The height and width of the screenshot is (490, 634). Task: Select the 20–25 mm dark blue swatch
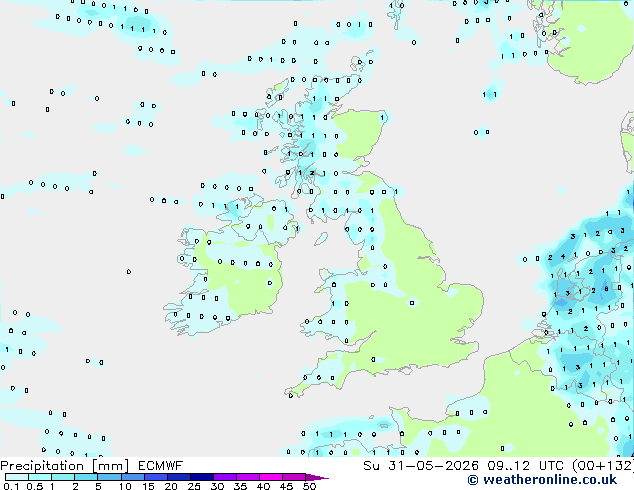[179, 477]
